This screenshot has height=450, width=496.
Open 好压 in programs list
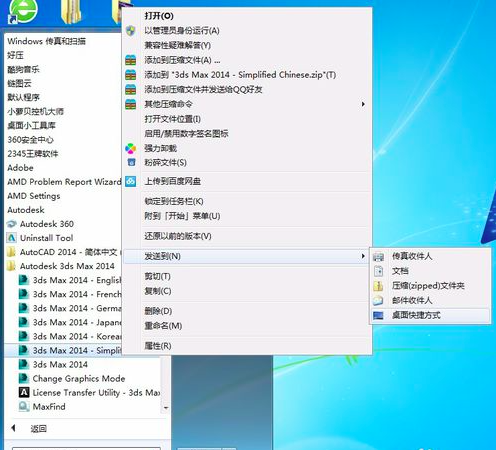[15, 55]
